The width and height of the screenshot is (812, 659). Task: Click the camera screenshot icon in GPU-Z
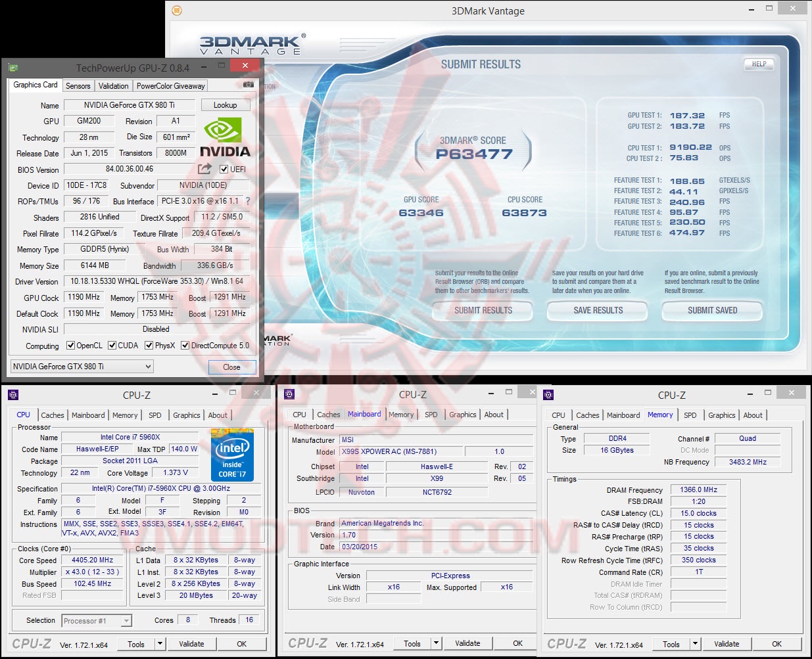(249, 85)
